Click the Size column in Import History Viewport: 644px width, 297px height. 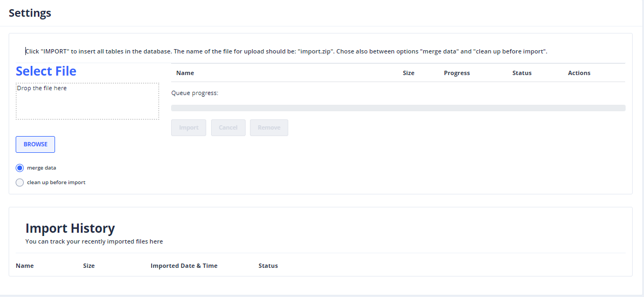(89, 266)
